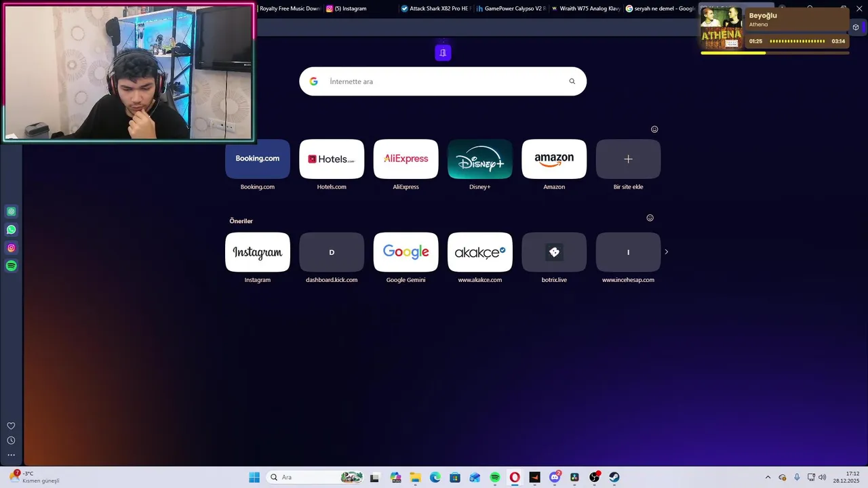Screen dimensions: 868x488
Task: Open the Disney+ speed dial tile
Action: click(480, 159)
